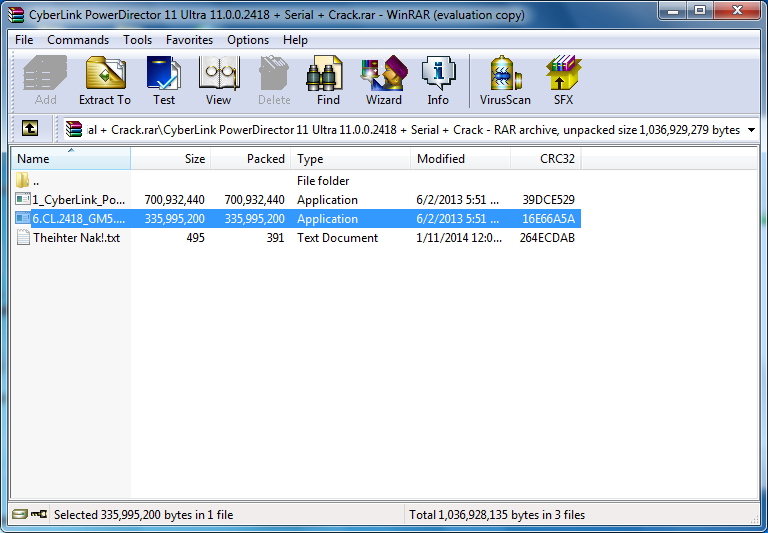Viewport: 768px width, 533px height.
Task: Click CRC32 value 39DCE529
Action: point(549,199)
